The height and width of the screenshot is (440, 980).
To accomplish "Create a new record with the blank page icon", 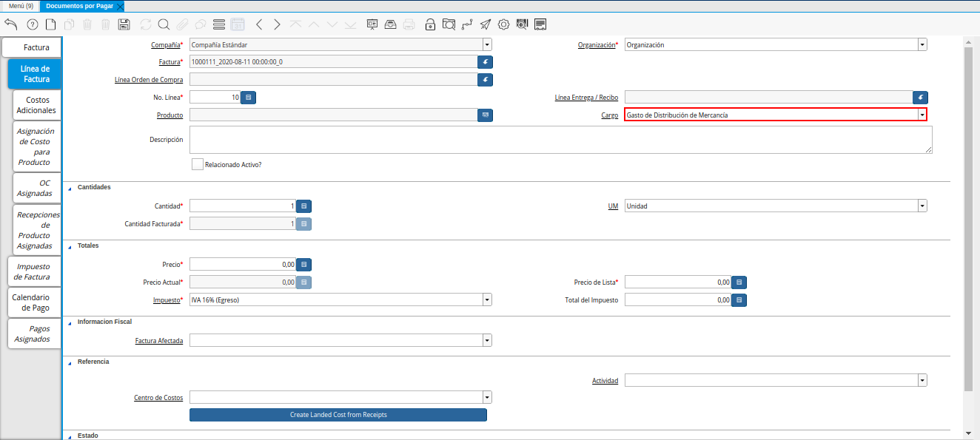I will (50, 24).
